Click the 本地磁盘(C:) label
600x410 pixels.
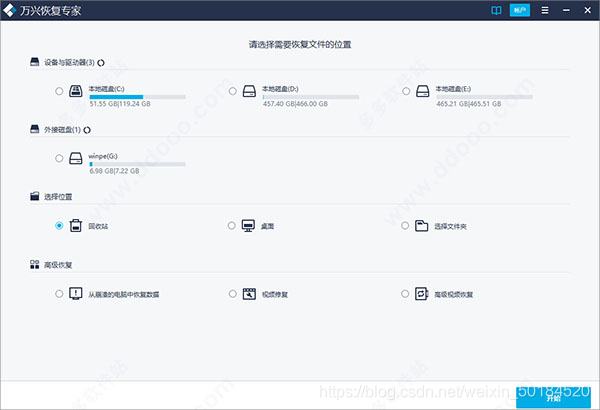[x=106, y=89]
